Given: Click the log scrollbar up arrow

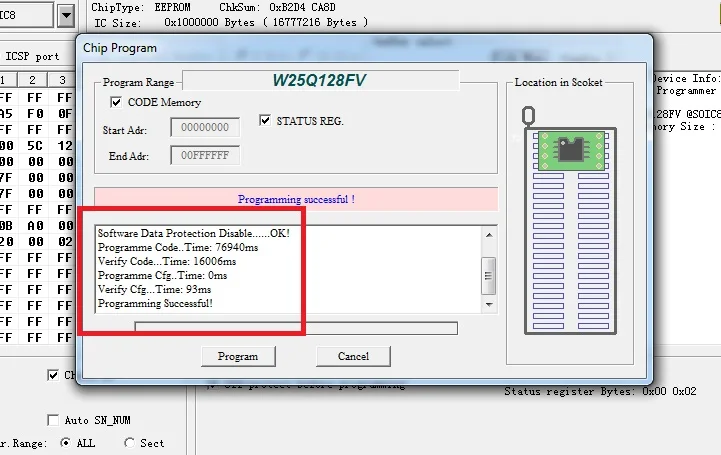Looking at the screenshot, I should click(489, 235).
